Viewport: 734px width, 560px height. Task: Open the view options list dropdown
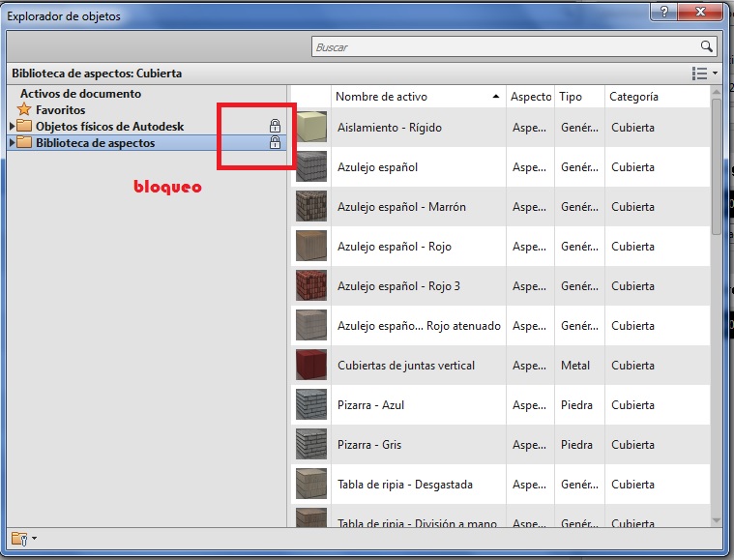click(703, 74)
